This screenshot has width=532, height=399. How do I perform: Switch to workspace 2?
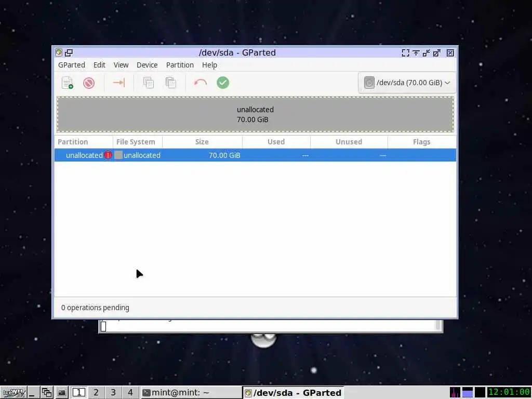point(96,393)
